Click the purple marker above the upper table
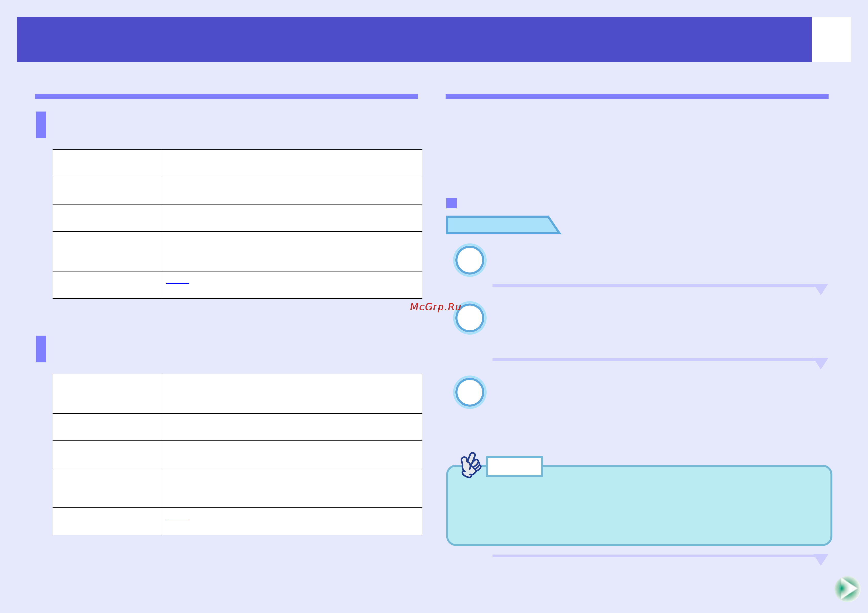The width and height of the screenshot is (868, 613). coord(41,125)
